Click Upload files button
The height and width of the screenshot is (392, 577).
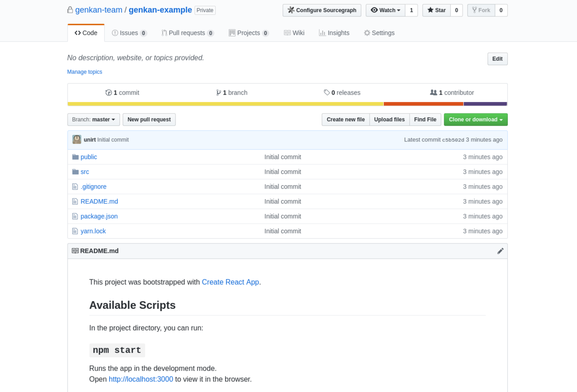[389, 119]
